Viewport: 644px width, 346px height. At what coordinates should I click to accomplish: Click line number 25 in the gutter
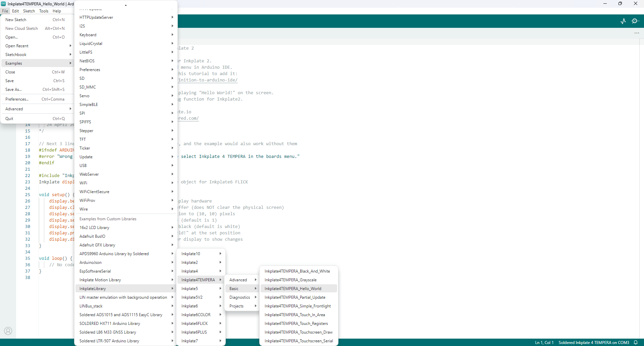pos(28,195)
